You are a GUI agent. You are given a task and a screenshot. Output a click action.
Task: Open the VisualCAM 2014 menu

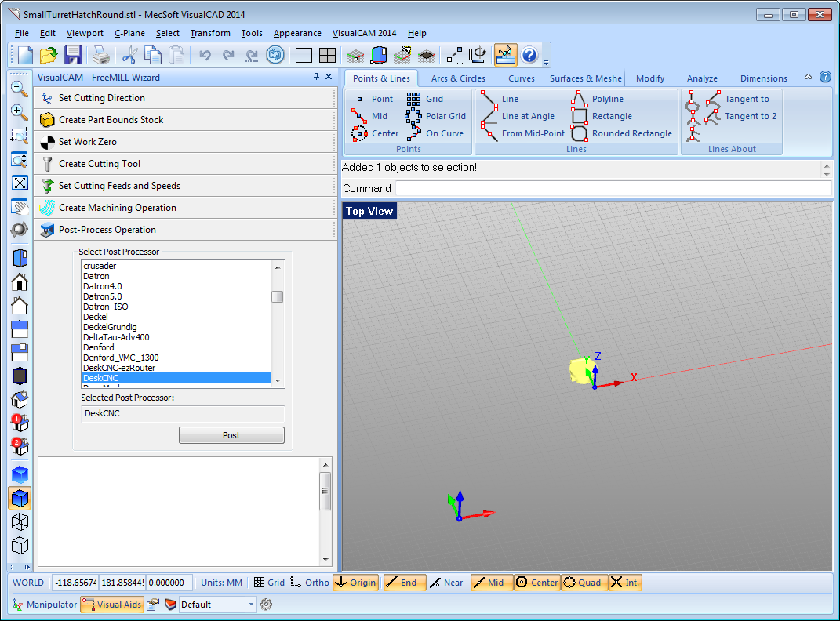[364, 33]
